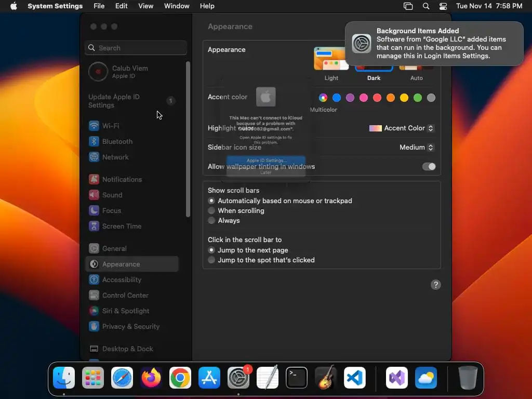Open Sound settings in sidebar

[x=132, y=195]
